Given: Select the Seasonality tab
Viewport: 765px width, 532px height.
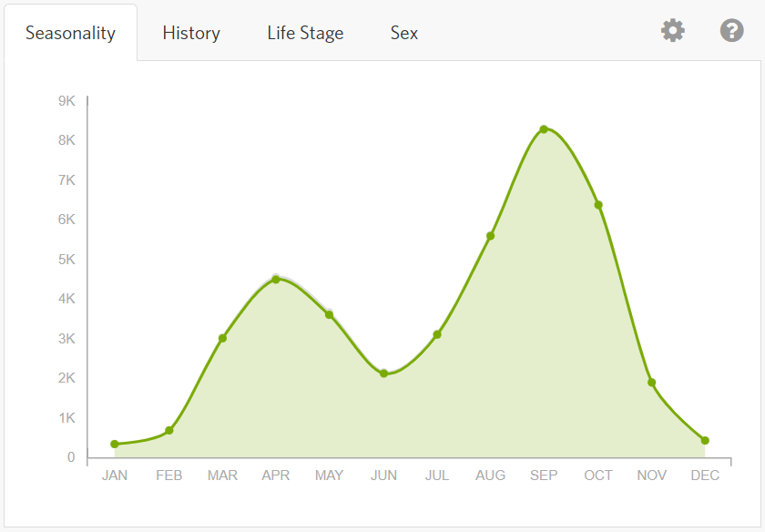Looking at the screenshot, I should [70, 34].
